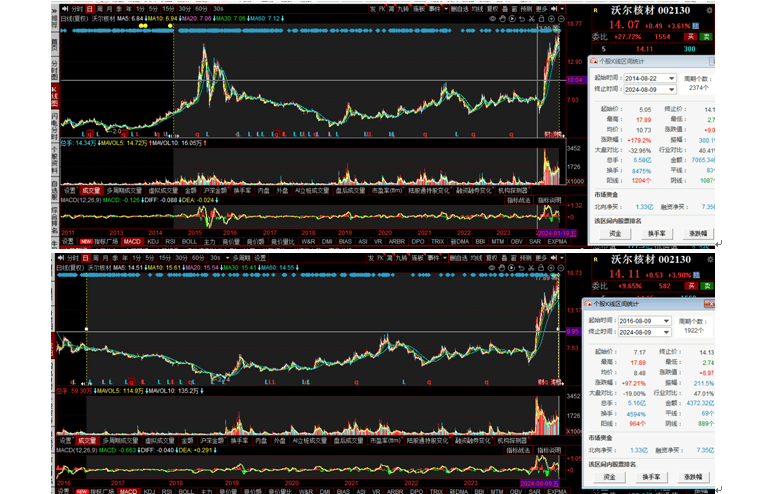The width and height of the screenshot is (767, 494).
Task: Select 日 daily period in top chart
Action: tap(90, 9)
